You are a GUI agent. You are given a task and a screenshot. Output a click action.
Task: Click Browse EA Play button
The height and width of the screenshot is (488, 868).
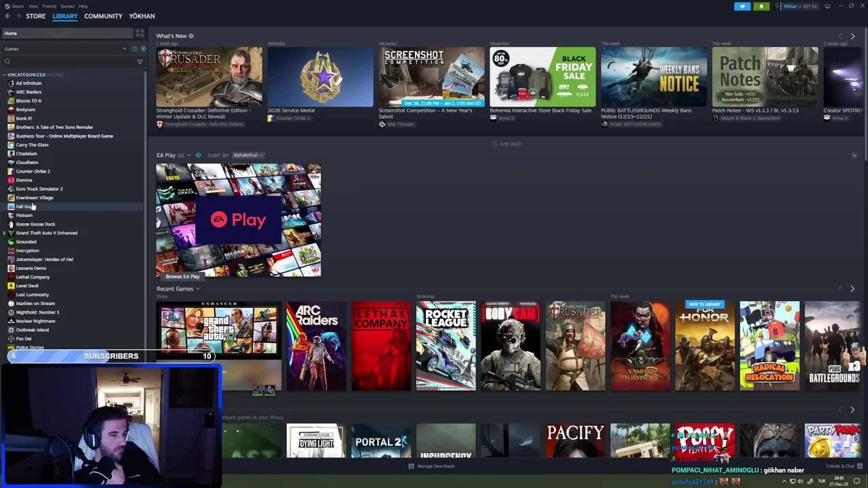click(182, 277)
